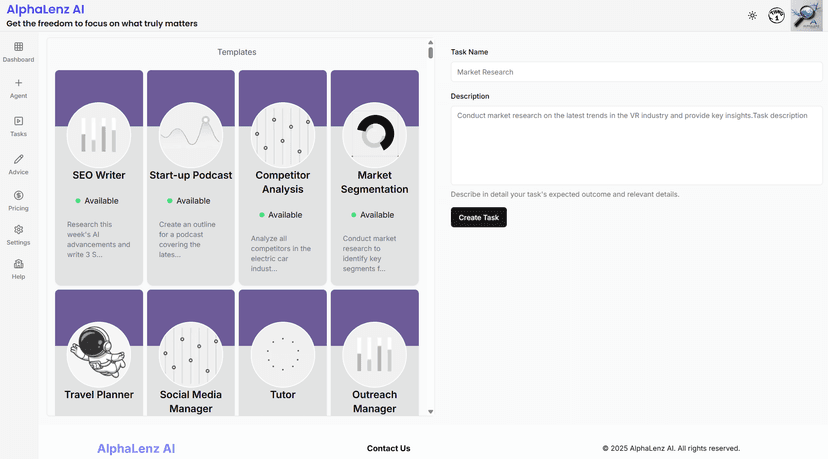The image size is (828, 459).
Task: Click the templates scrollbar up arrow
Action: coord(430,42)
